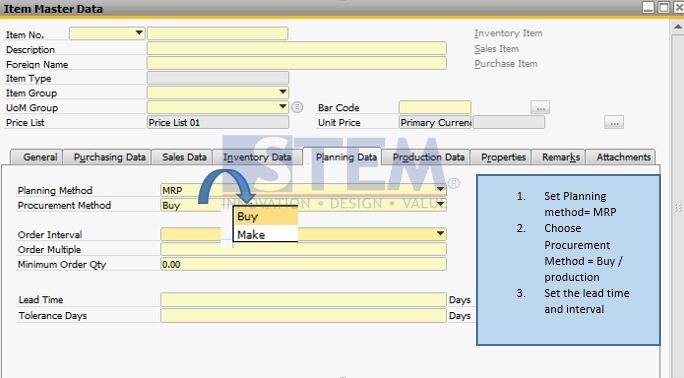Screen dimensions: 684x378
Task: Toggle the Purchase Item option
Action: coord(506,64)
